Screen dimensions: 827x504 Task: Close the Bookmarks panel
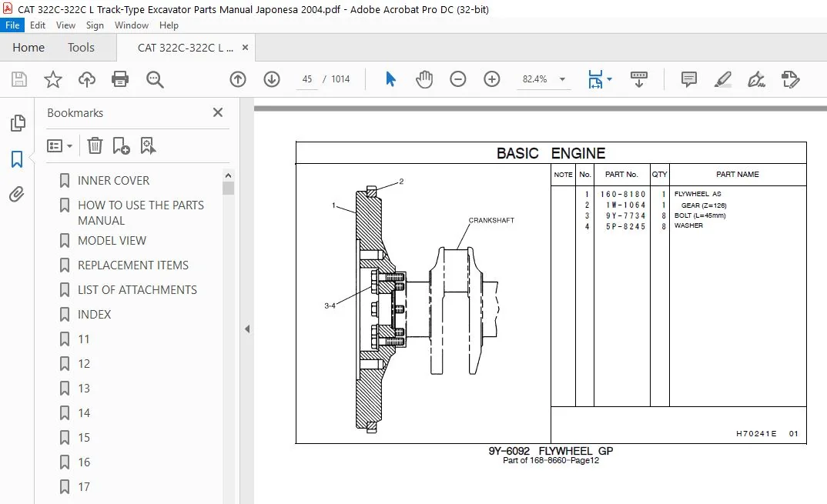218,112
